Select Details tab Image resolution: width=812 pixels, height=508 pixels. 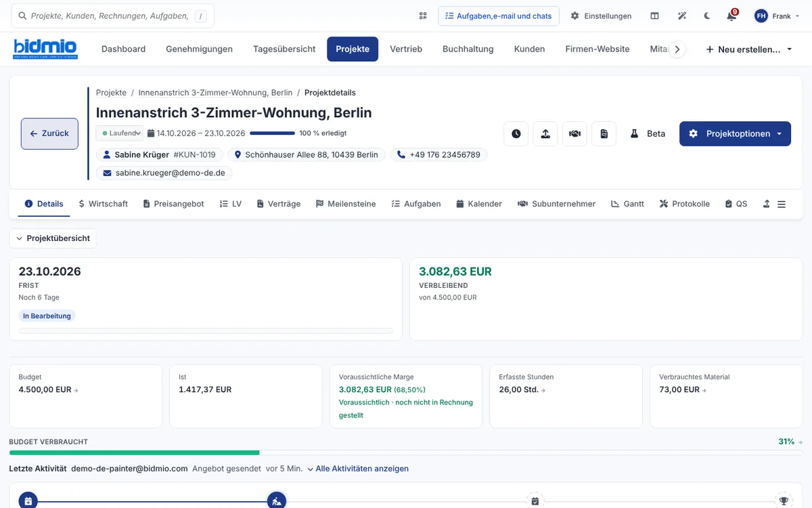point(44,204)
